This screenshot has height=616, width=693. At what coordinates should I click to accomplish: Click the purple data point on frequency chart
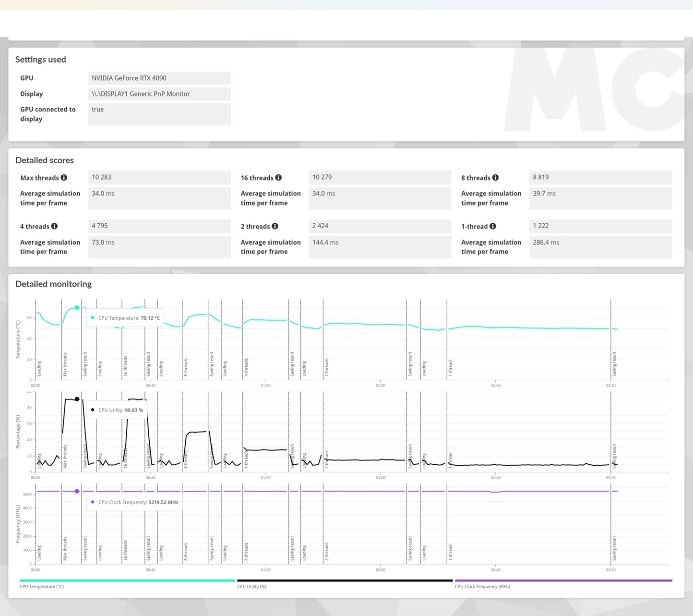tap(77, 491)
